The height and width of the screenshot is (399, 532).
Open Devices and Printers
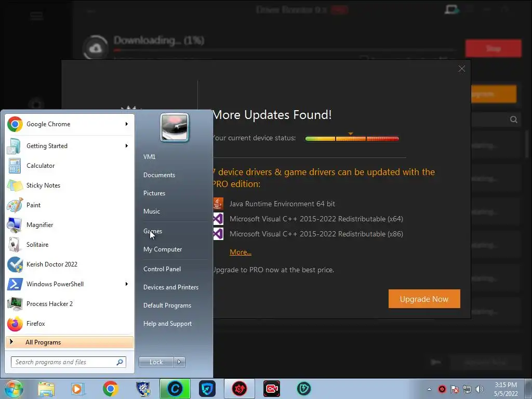pyautogui.click(x=170, y=287)
